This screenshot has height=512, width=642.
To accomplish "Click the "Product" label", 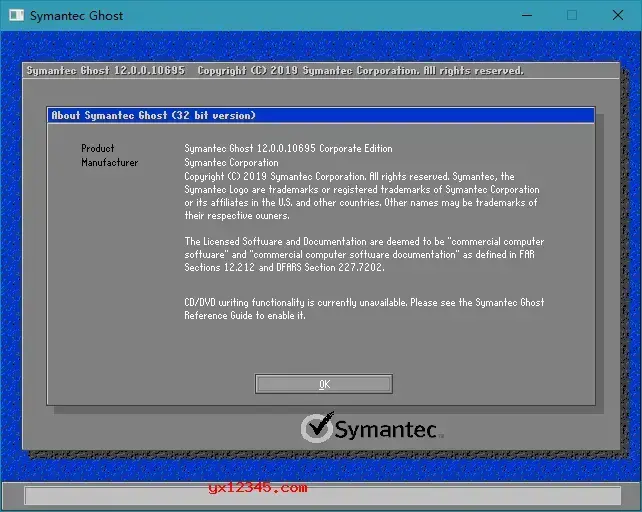I will [x=97, y=148].
